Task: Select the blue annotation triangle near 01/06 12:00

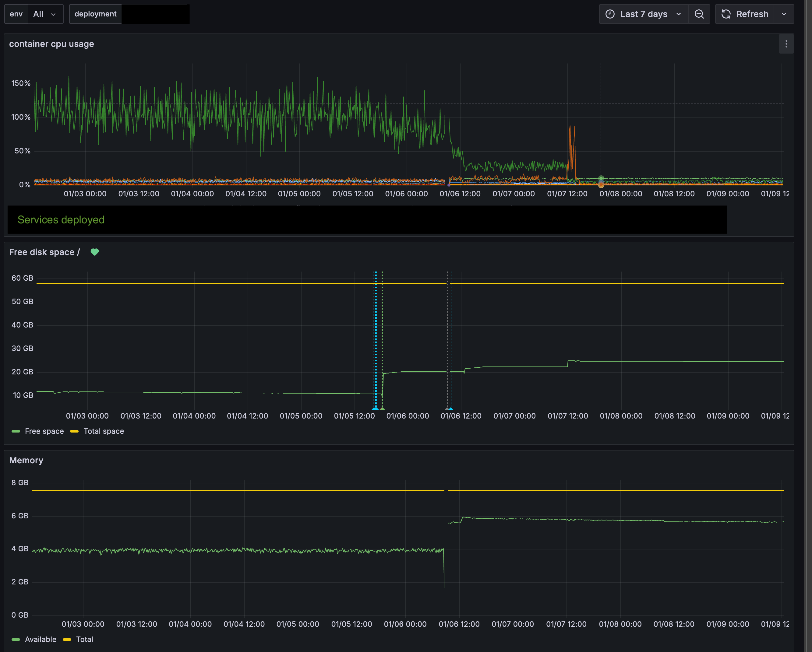Action: [x=450, y=408]
